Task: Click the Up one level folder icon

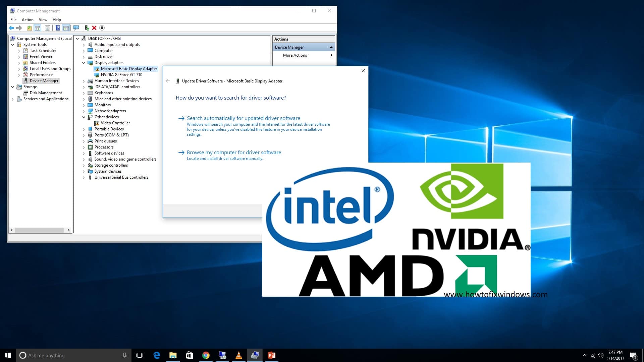Action: click(x=30, y=28)
